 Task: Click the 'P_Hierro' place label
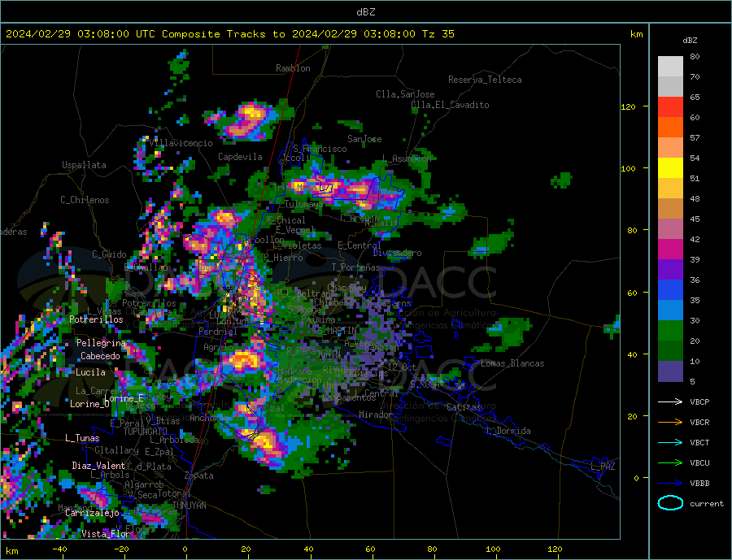283,258
